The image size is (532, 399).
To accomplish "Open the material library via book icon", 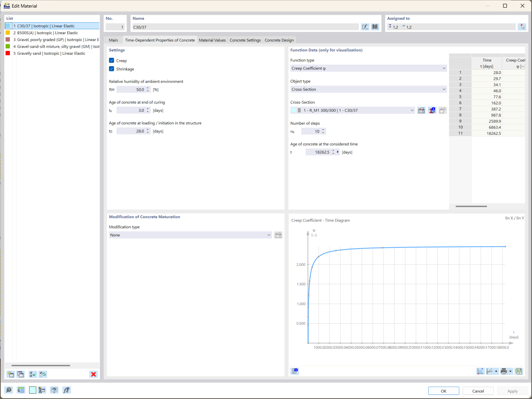I will (375, 27).
